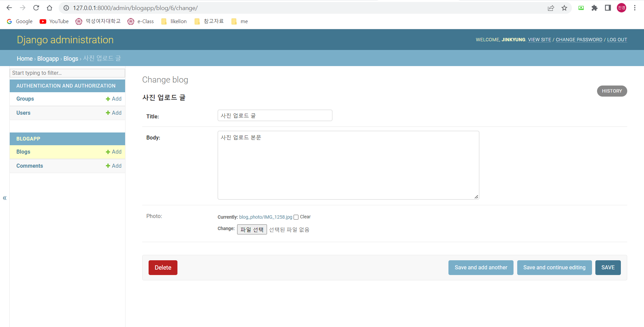Collapse the admin sidebar with « toggle
This screenshot has width=644, height=327.
(5, 198)
